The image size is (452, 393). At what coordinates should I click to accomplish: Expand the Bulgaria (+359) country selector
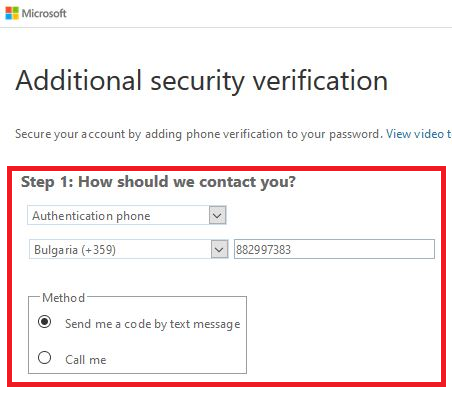point(129,249)
